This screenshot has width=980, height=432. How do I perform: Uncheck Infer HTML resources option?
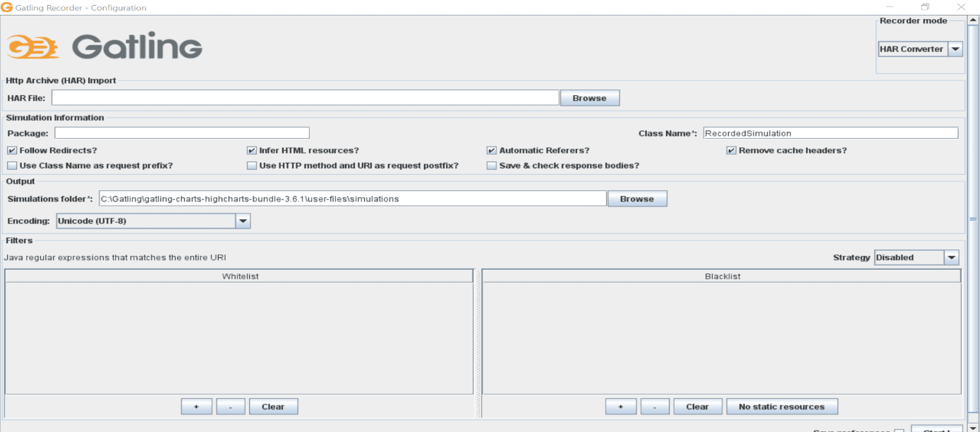[x=252, y=150]
